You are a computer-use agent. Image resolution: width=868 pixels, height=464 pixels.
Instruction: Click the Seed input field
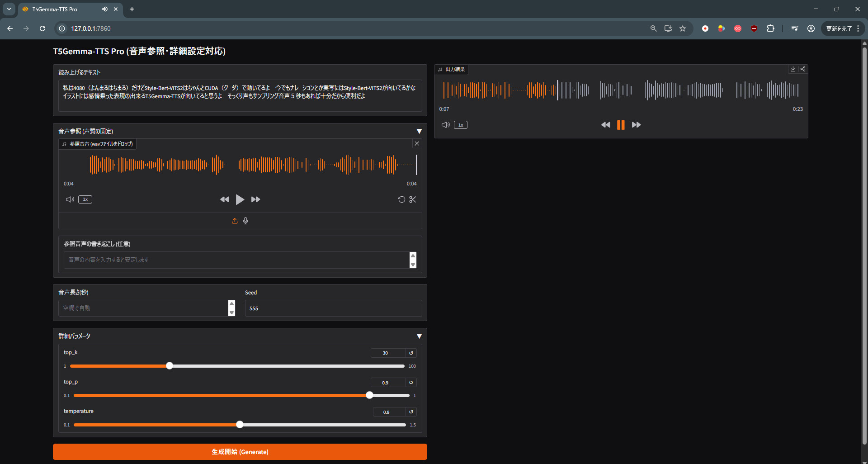[x=333, y=308]
